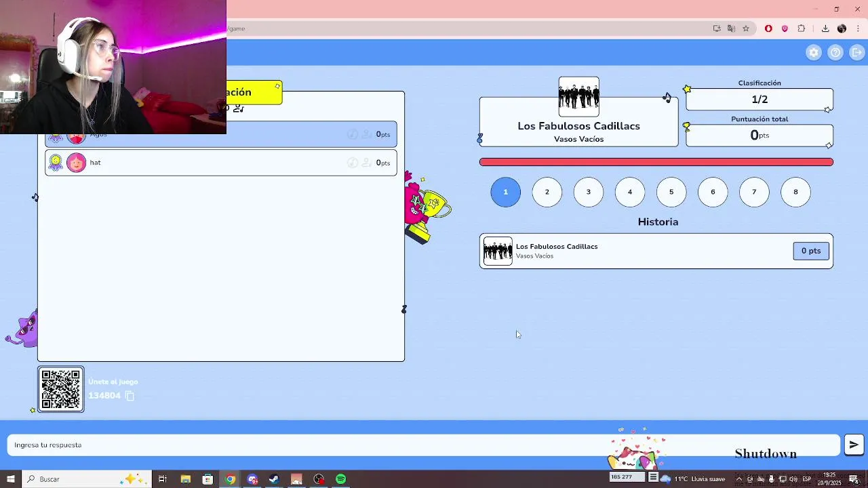
Task: Open the Chrome three-dot menu
Action: click(x=859, y=28)
